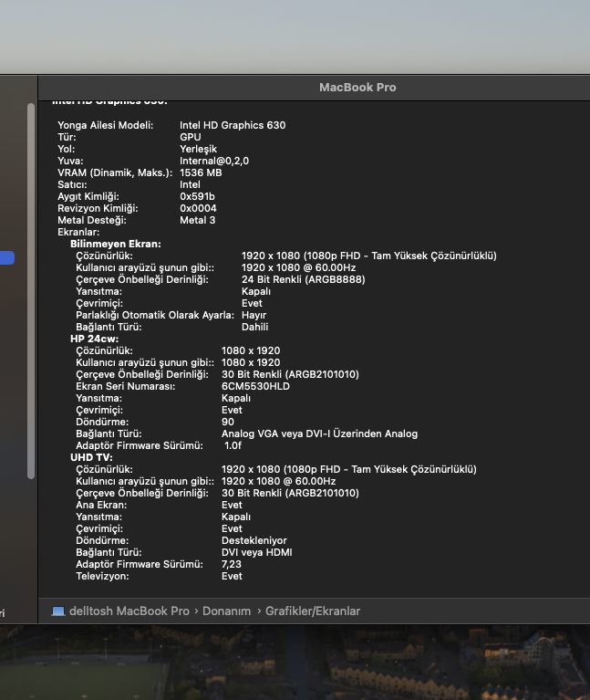Screen dimensions: 590x700
Task: Click the "Grafikler/Ekranlar" path segment
Action: 313,611
